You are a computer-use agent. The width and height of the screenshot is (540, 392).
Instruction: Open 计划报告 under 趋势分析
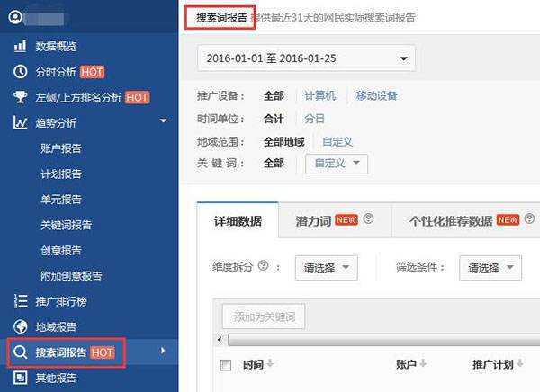[61, 174]
